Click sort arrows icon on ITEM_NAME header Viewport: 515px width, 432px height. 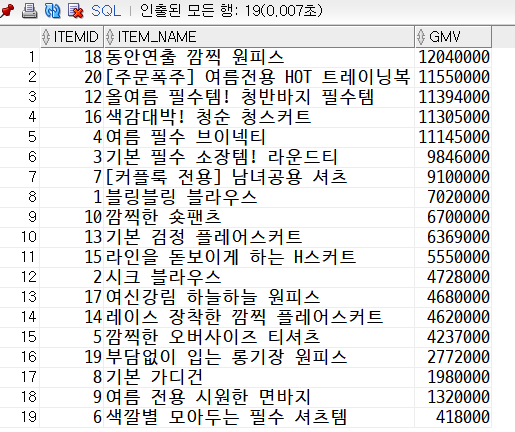pyautogui.click(x=110, y=37)
